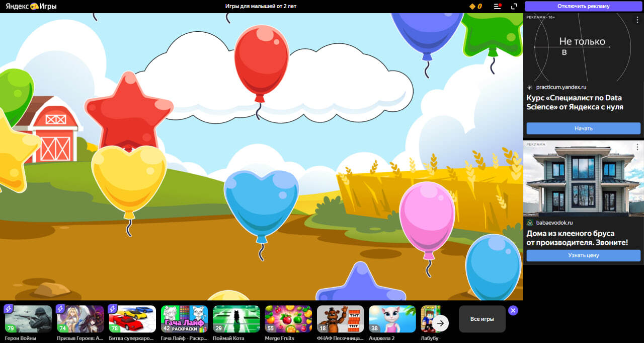Pop the pink oval balloon

(427, 217)
